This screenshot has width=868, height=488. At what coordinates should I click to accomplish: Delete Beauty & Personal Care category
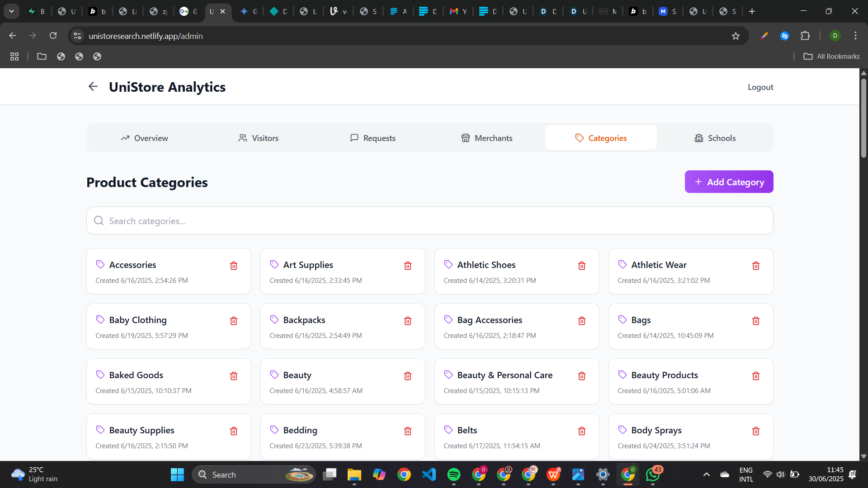coord(582,376)
